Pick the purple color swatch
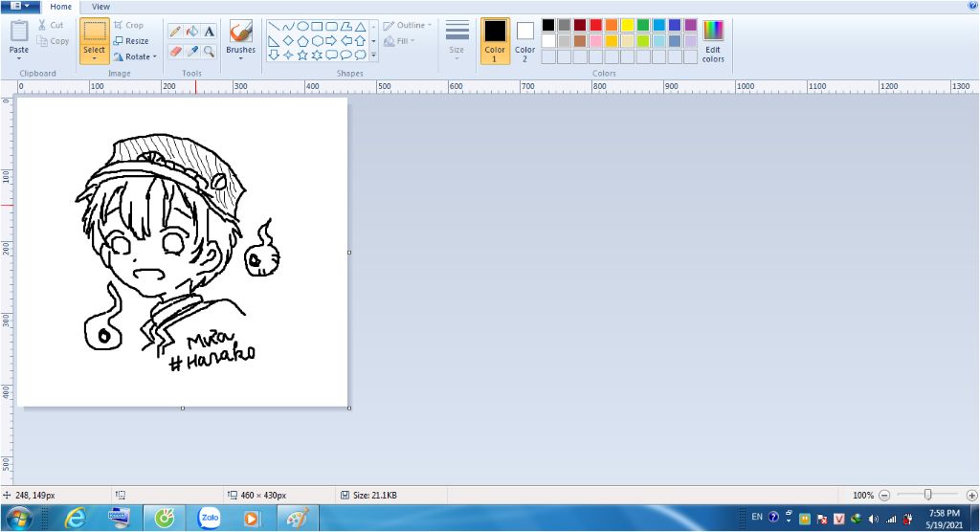980x532 pixels. point(691,25)
